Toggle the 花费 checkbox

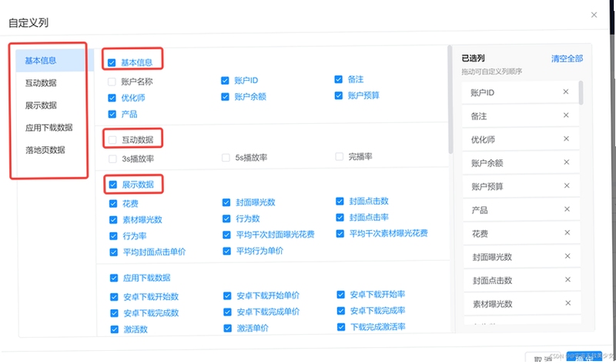(113, 203)
